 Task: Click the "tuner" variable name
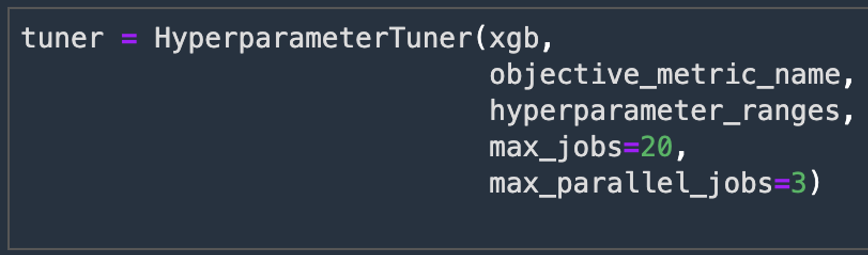[x=62, y=39]
